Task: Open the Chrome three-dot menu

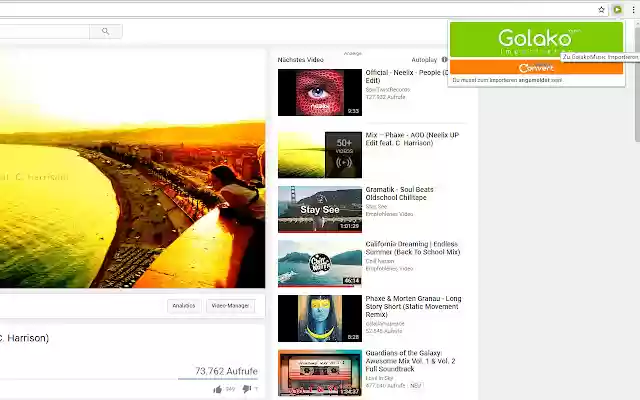Action: click(633, 10)
